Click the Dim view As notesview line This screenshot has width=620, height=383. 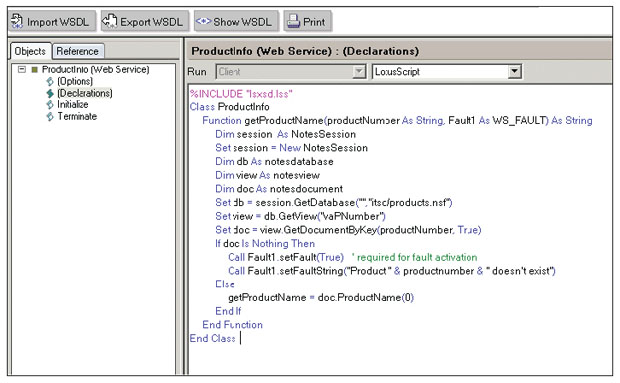click(268, 175)
